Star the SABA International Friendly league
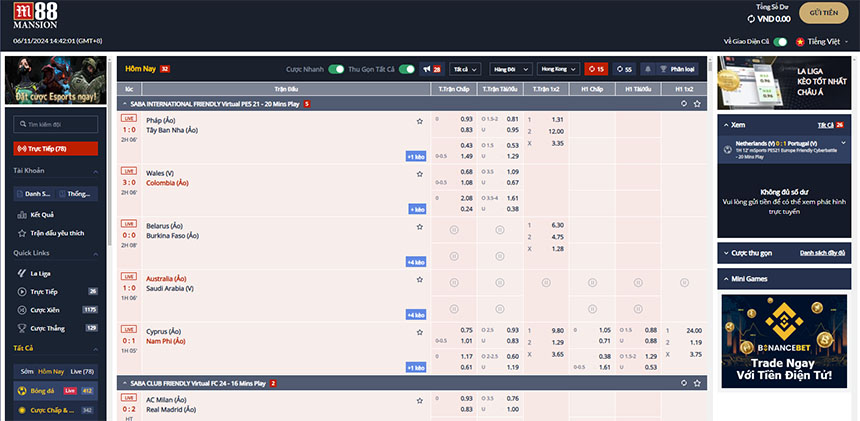 (x=697, y=103)
